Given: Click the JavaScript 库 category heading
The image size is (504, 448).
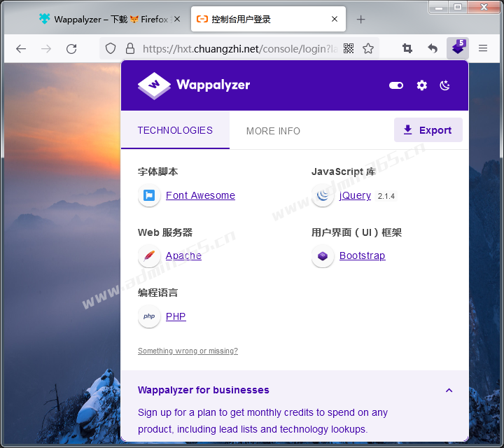Looking at the screenshot, I should coord(343,171).
